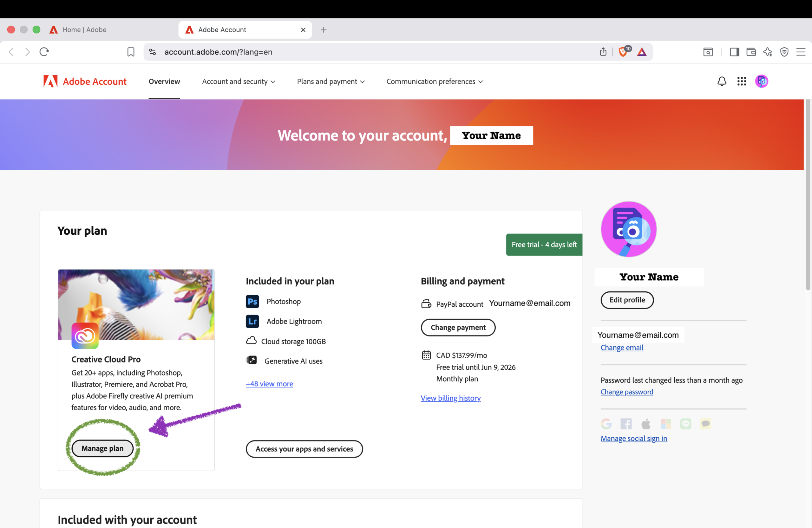Click the Photoshop Ps icon
The height and width of the screenshot is (528, 812).
tap(252, 302)
